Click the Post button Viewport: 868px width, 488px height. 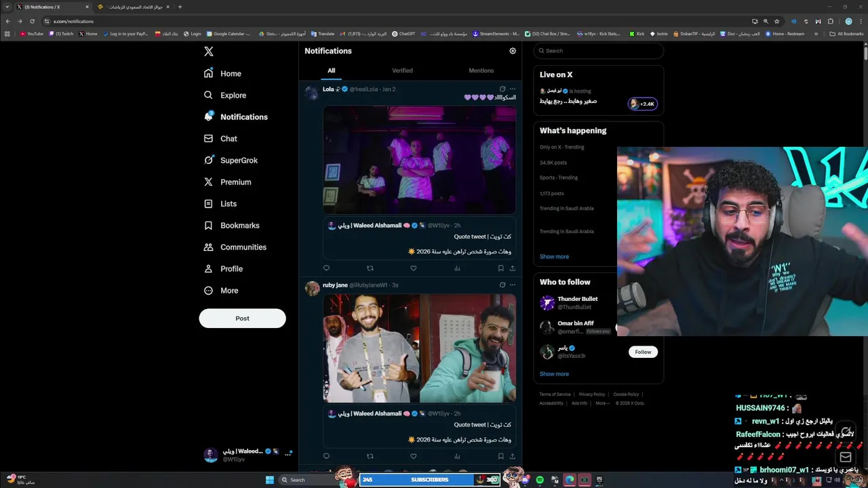242,319
